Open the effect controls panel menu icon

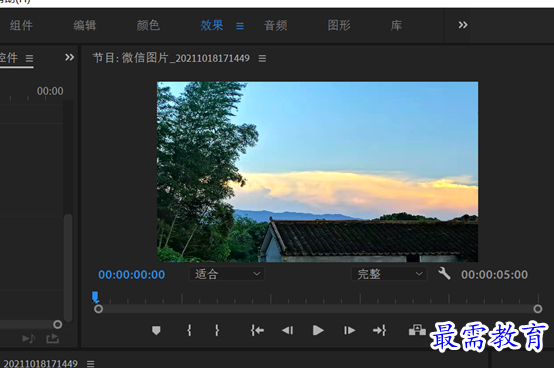point(29,58)
